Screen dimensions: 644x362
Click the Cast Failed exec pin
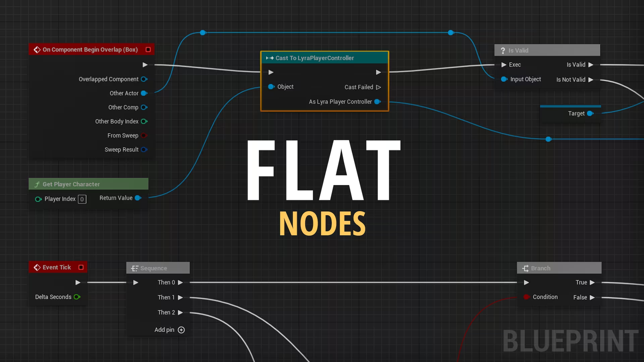[x=378, y=87]
